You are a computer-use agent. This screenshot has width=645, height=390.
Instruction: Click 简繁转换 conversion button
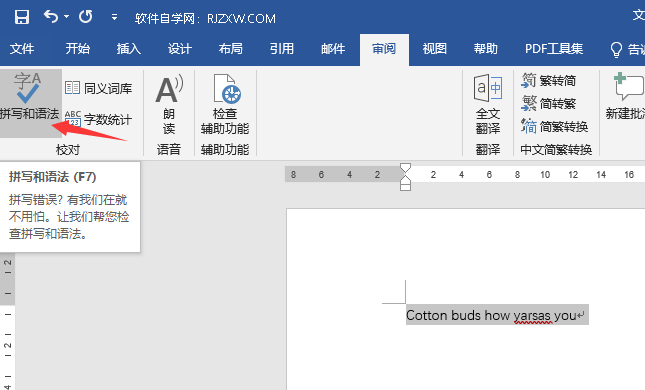pyautogui.click(x=555, y=126)
